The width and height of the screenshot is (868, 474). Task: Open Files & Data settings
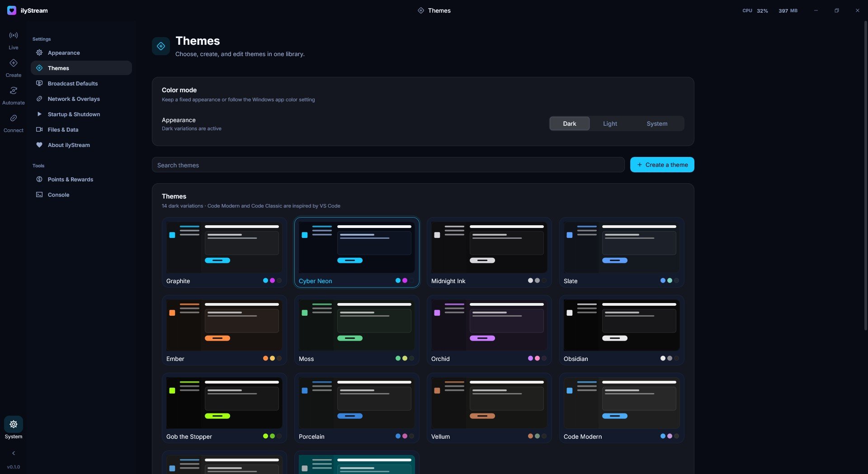pyautogui.click(x=81, y=129)
